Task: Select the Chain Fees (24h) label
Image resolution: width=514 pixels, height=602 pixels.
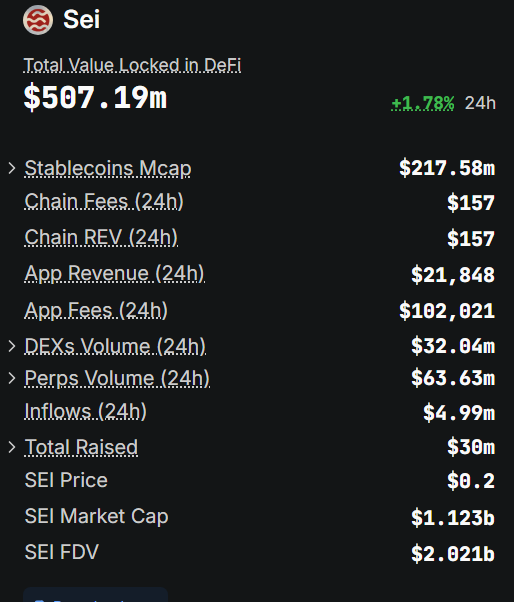Action: click(x=104, y=201)
